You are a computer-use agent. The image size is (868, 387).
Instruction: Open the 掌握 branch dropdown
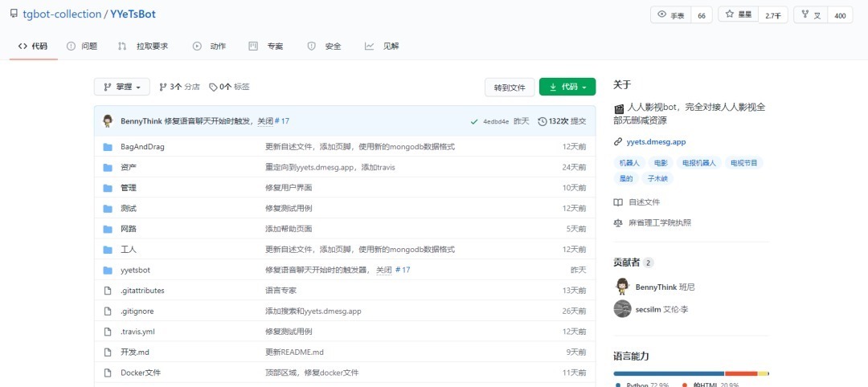122,87
